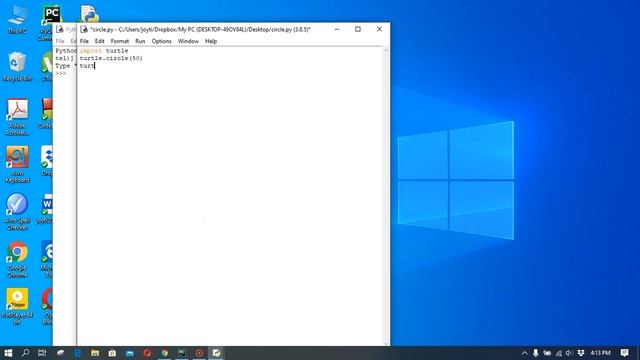The image size is (640, 360).
Task: Switch to Python IDLE taskbar button
Action: 216,353
